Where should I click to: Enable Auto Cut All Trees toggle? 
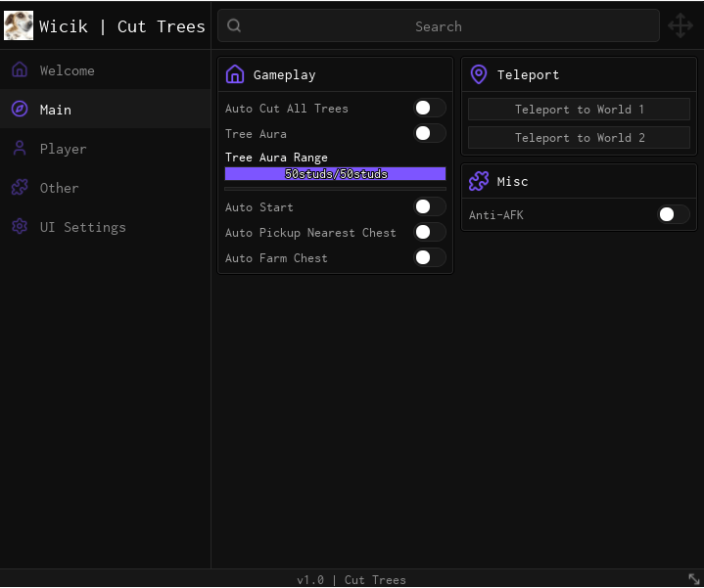tap(429, 108)
